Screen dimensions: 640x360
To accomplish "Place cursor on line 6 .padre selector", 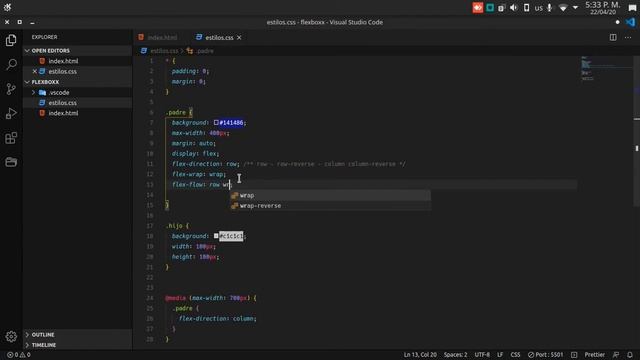I will 176,112.
